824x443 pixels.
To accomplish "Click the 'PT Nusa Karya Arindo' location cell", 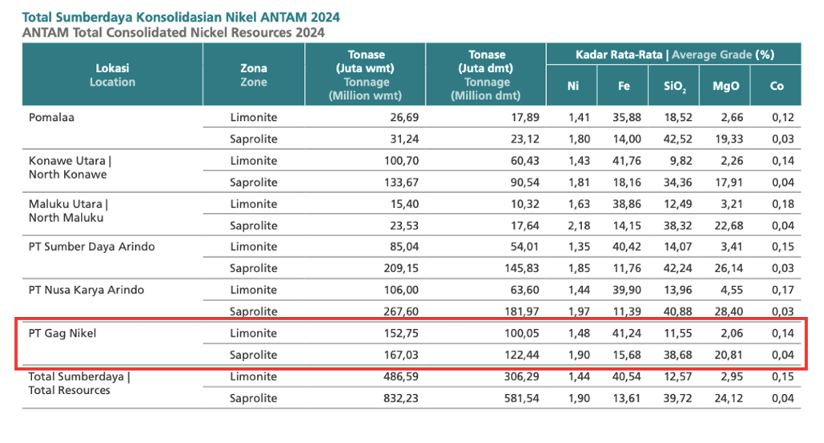I will pos(86,290).
